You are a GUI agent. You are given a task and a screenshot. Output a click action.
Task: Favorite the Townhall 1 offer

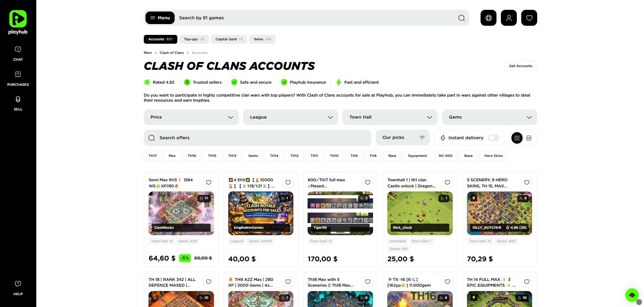[x=447, y=182]
